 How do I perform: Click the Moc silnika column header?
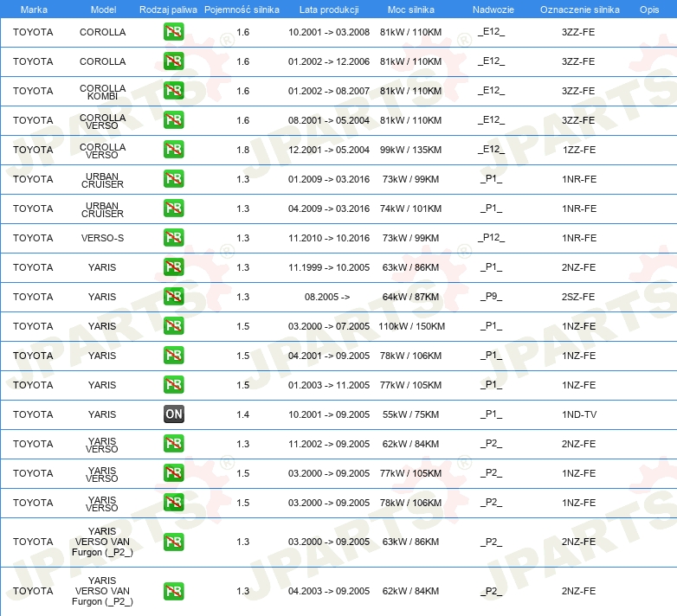click(x=411, y=10)
